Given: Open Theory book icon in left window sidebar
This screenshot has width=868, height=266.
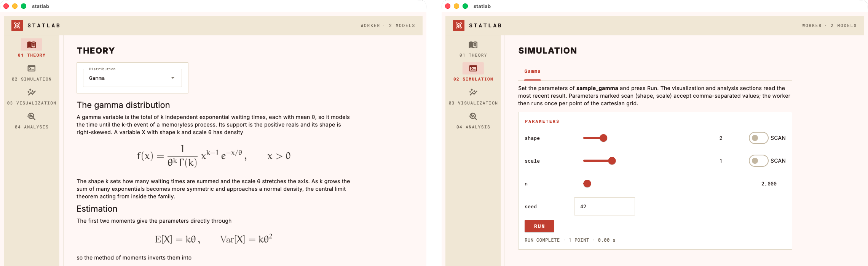Looking at the screenshot, I should (32, 45).
